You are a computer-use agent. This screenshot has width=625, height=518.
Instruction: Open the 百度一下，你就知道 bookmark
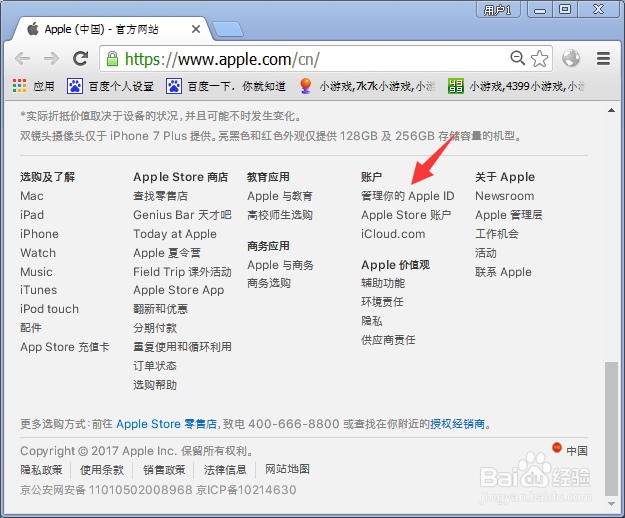(x=226, y=86)
